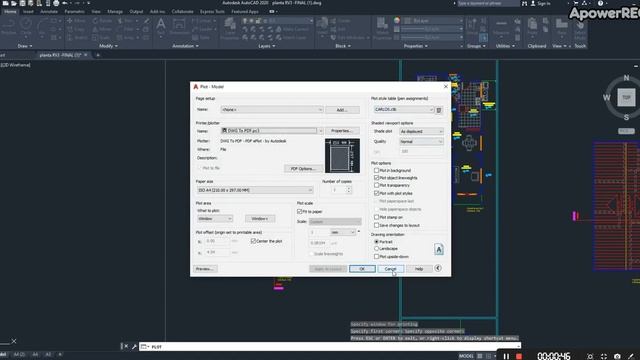Expand the Draw panel flyout
The width and height of the screenshot is (640, 360).
point(24,46)
